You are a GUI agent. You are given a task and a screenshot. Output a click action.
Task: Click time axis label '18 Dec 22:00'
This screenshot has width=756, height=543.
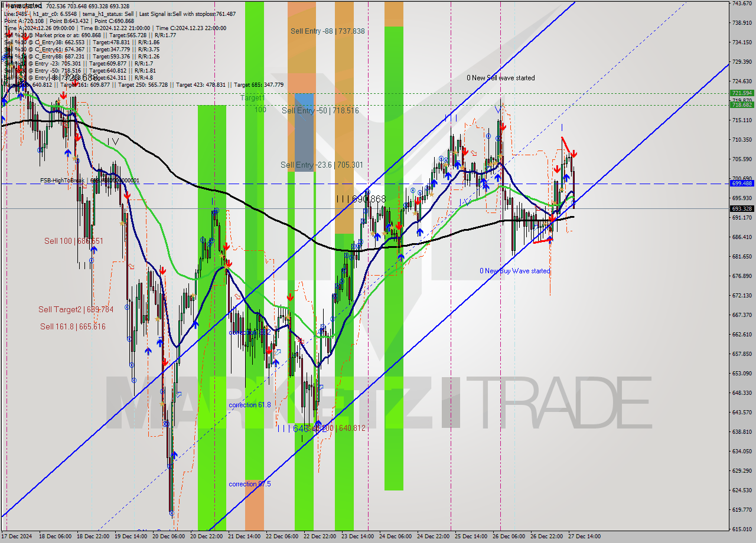(93, 537)
